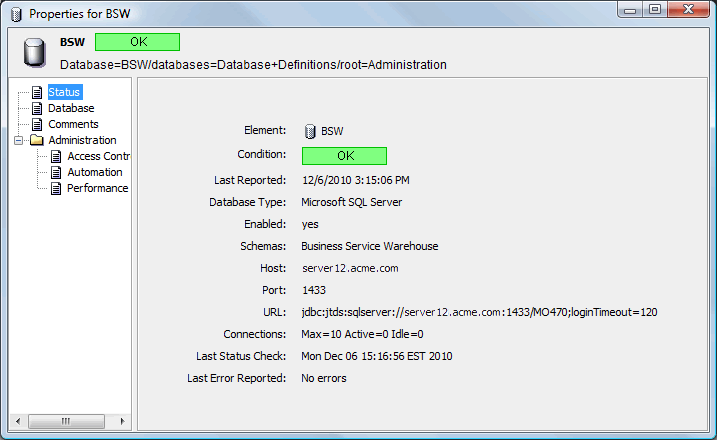
Task: Select the Administration folder label
Action: coord(82,140)
